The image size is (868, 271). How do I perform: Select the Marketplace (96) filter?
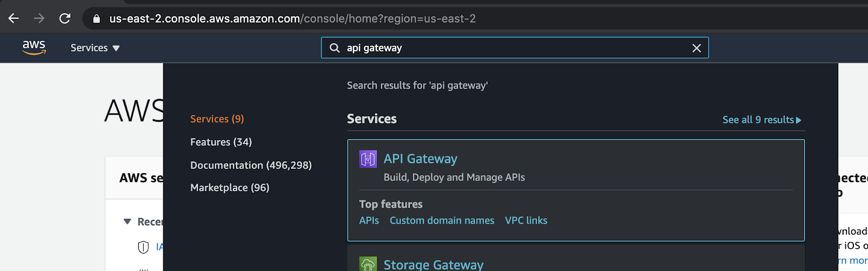pos(229,187)
